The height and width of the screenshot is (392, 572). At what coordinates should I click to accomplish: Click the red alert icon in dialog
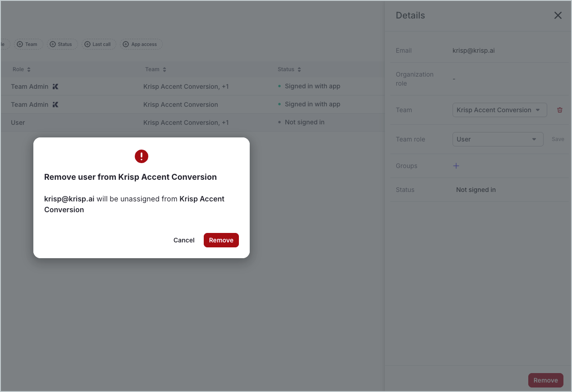point(142,156)
